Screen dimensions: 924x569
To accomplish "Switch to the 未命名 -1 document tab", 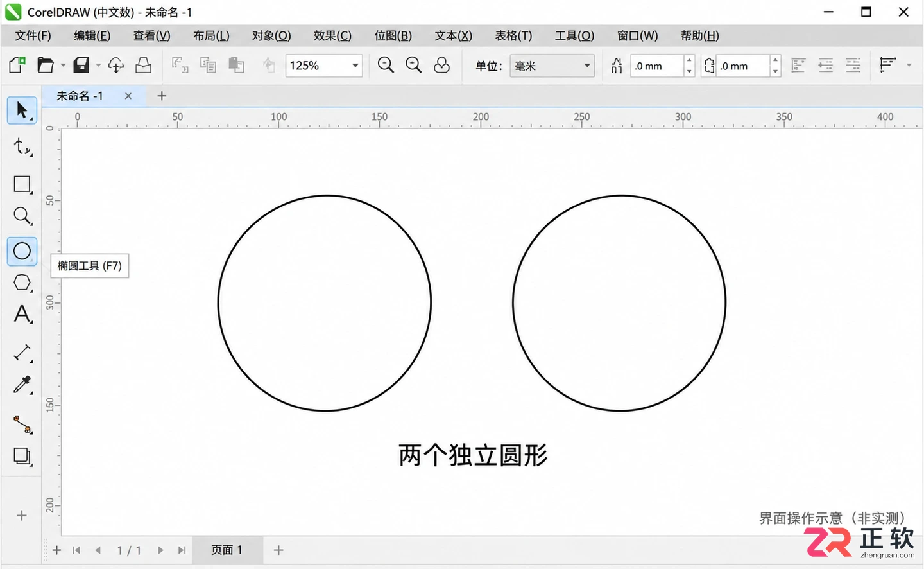I will click(x=80, y=96).
